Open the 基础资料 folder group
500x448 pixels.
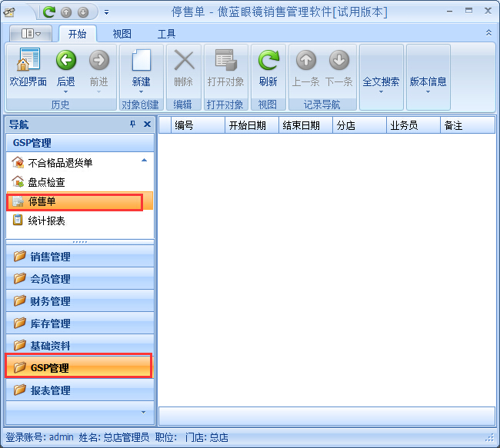(x=80, y=345)
